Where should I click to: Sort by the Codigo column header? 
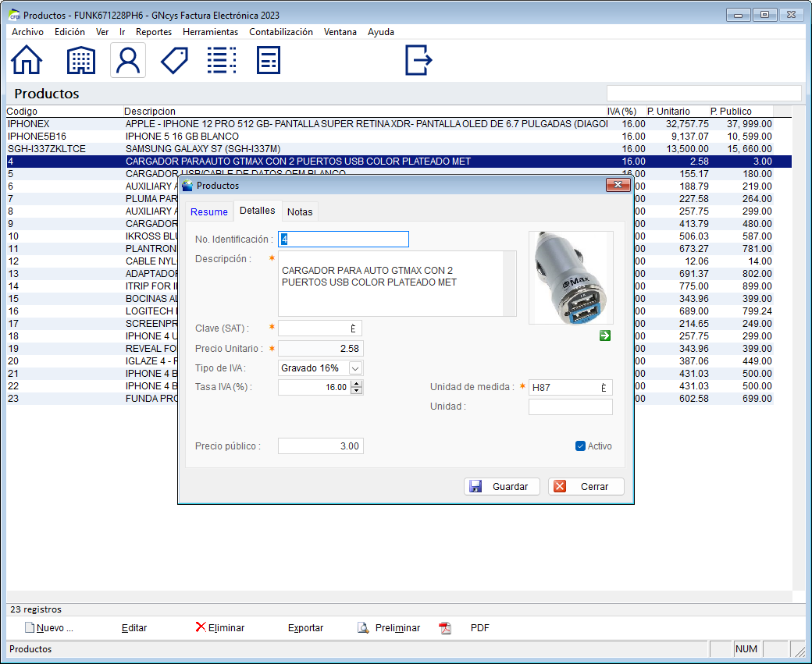tap(64, 112)
